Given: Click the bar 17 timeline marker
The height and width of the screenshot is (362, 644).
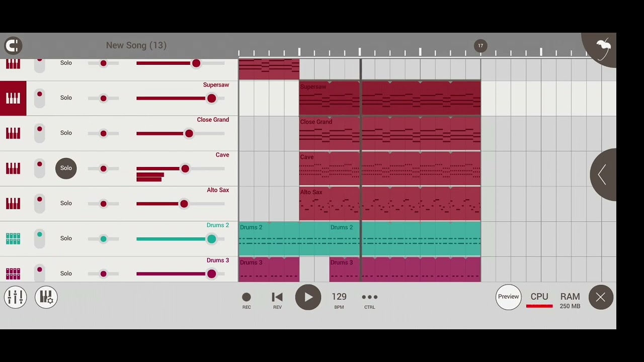Looking at the screenshot, I should pyautogui.click(x=480, y=46).
